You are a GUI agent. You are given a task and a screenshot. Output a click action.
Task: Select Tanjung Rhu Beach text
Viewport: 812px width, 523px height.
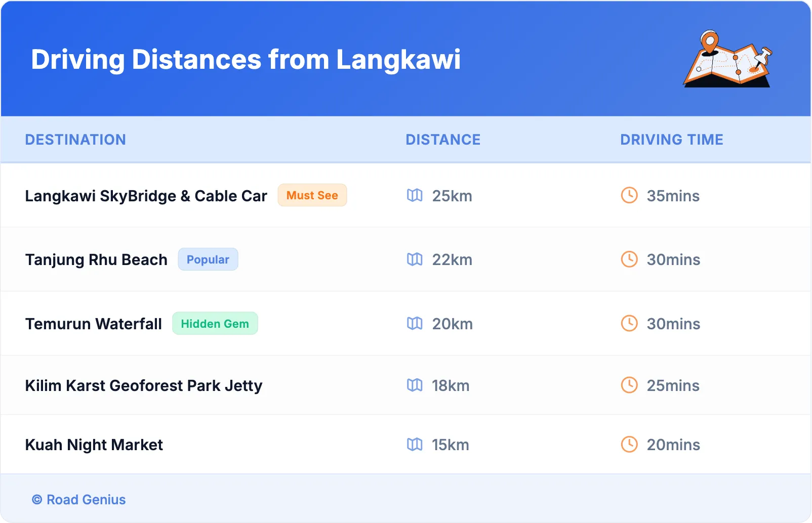(96, 259)
